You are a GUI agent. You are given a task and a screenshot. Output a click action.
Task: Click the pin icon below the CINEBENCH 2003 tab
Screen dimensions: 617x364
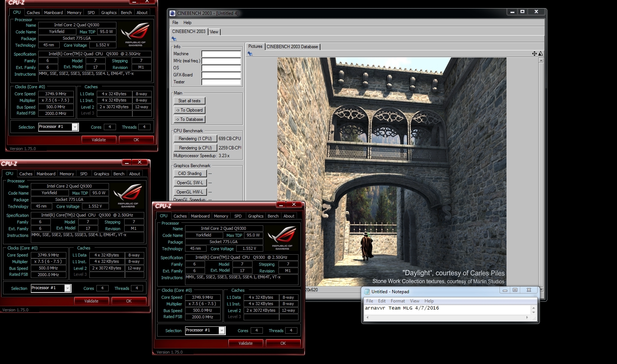click(x=174, y=39)
